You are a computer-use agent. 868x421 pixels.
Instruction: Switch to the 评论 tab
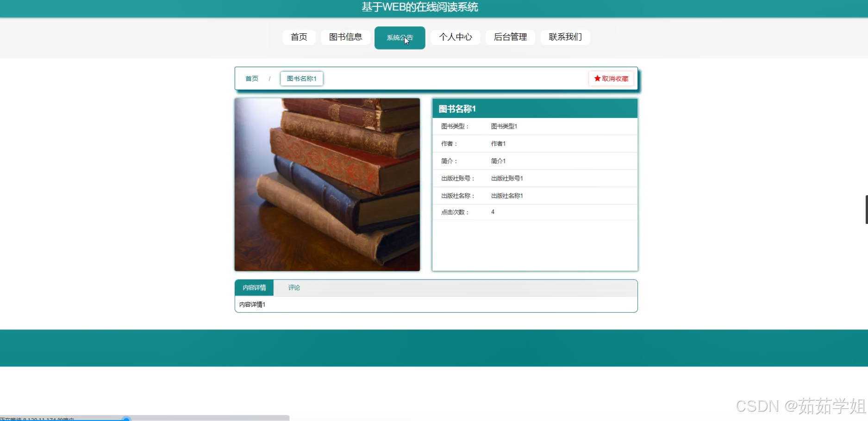click(x=294, y=287)
